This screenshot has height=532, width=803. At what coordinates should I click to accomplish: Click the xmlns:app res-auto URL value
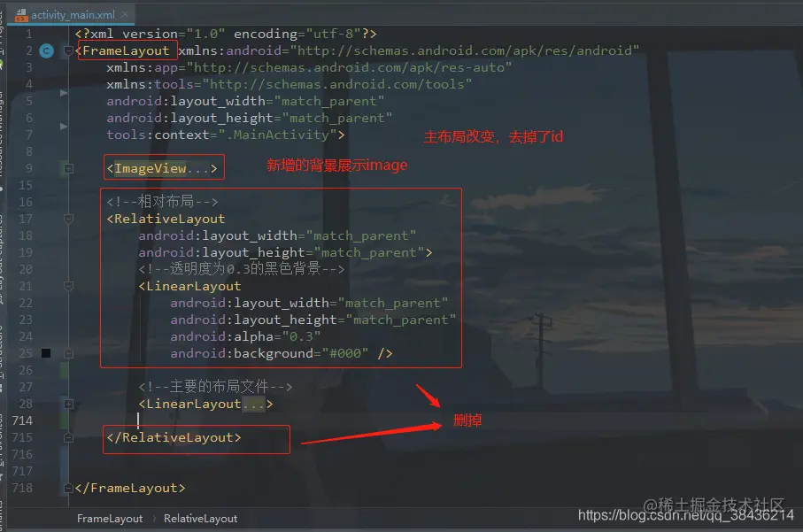[349, 67]
